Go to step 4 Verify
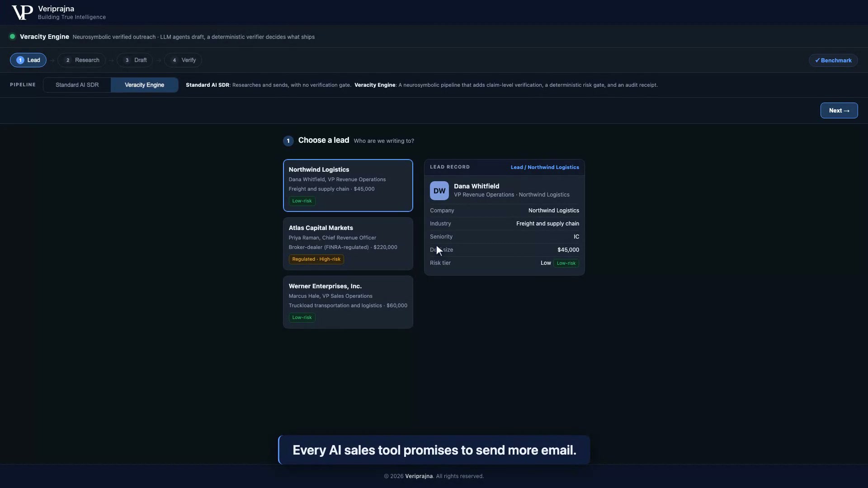This screenshot has height=488, width=868. 183,60
